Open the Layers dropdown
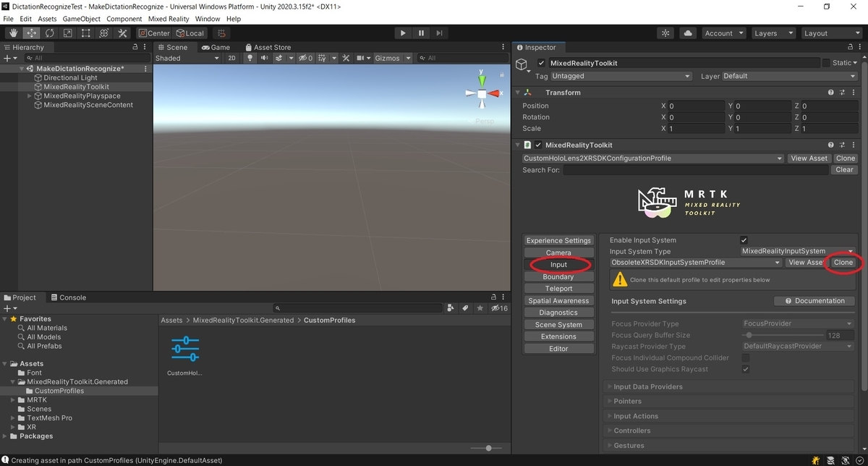Viewport: 868px width, 466px height. coord(772,33)
